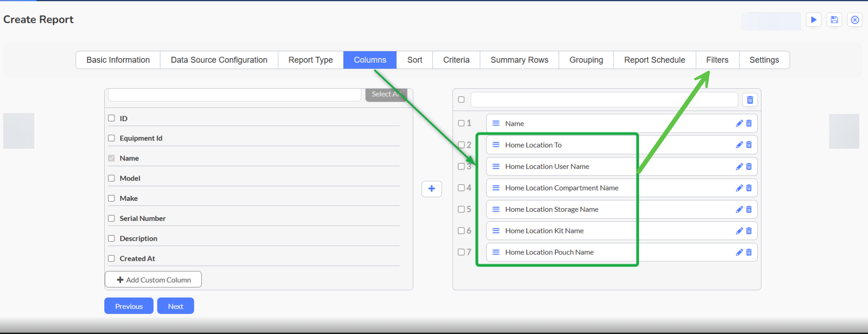Screen dimensions: 868x334
Task: Click the save report disk icon
Action: [x=834, y=20]
